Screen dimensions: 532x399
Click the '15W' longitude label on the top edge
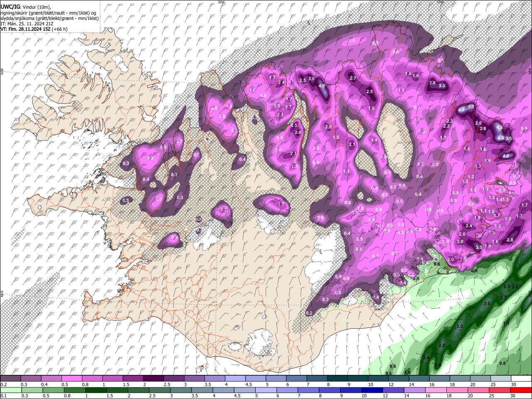[440, 2]
